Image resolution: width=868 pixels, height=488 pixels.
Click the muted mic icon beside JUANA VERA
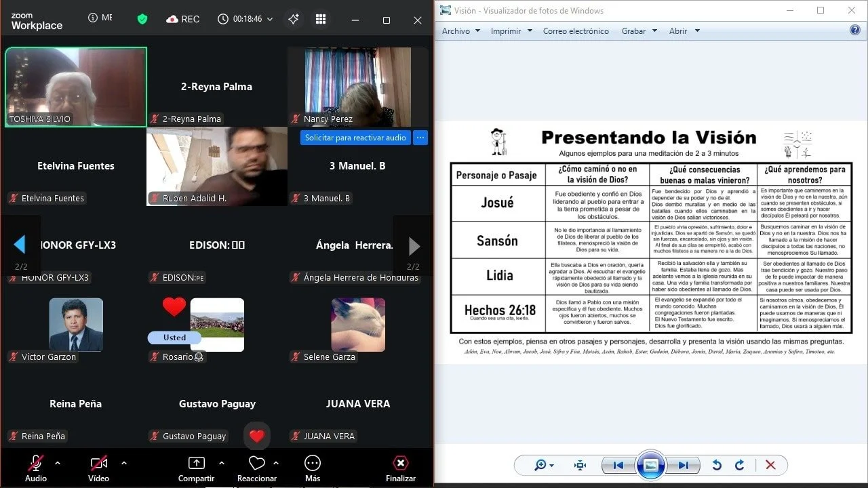coord(296,436)
